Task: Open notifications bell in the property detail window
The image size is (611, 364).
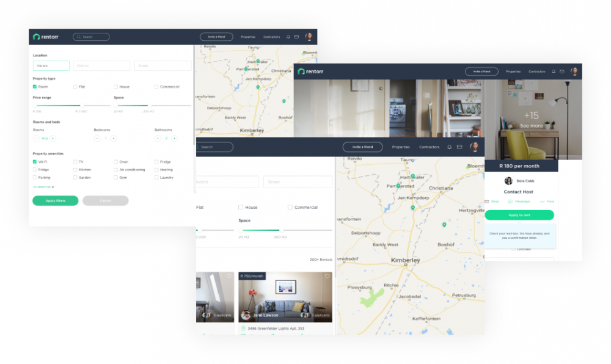Action: pyautogui.click(x=554, y=71)
